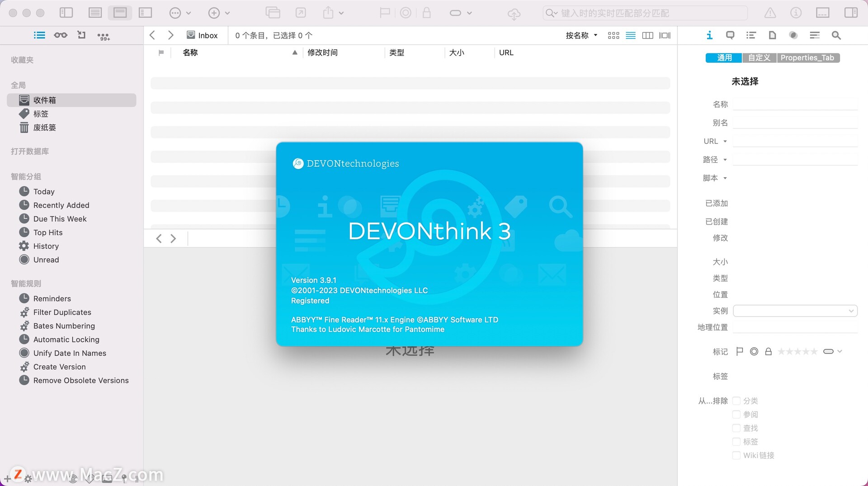Toggle widescreen view layout in toolbar
The height and width of the screenshot is (486, 868).
[145, 13]
